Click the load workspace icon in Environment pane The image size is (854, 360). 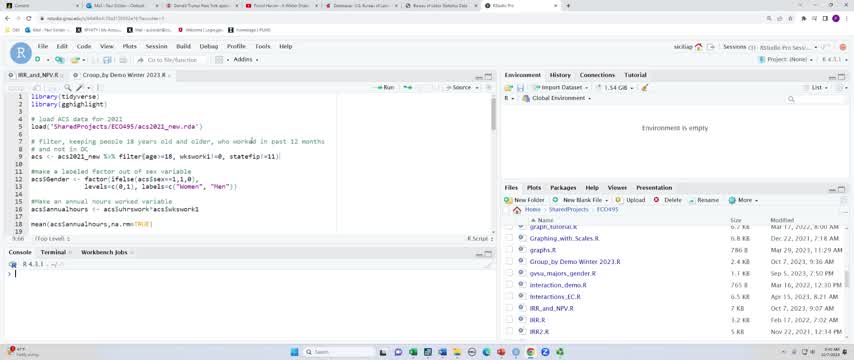(x=508, y=87)
